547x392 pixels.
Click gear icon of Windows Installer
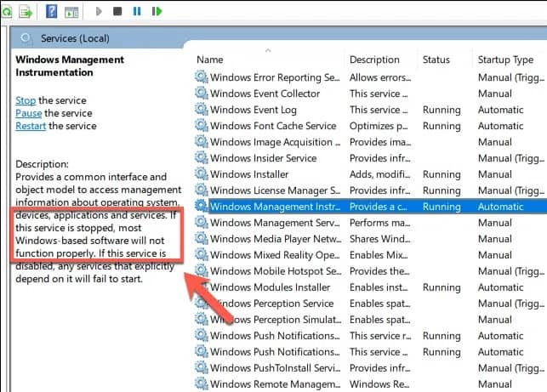click(x=202, y=173)
